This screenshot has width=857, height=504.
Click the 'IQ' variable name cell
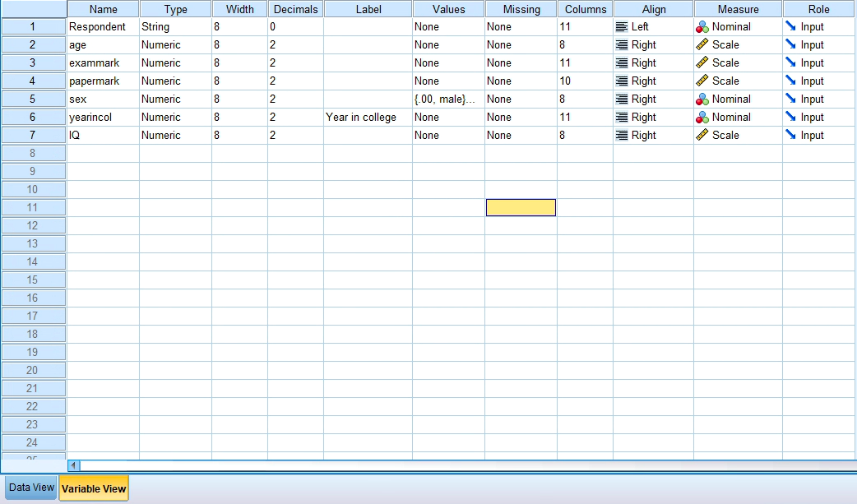tap(104, 135)
